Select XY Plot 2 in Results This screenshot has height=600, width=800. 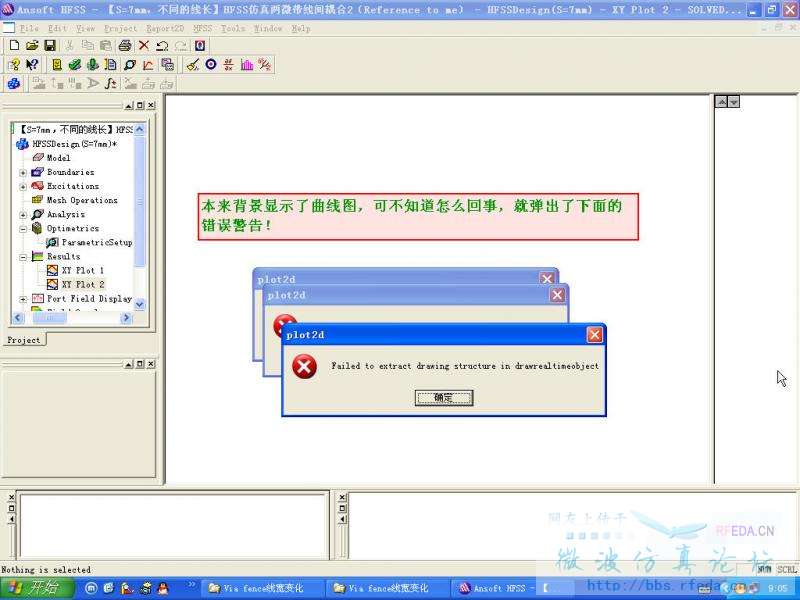click(x=83, y=284)
